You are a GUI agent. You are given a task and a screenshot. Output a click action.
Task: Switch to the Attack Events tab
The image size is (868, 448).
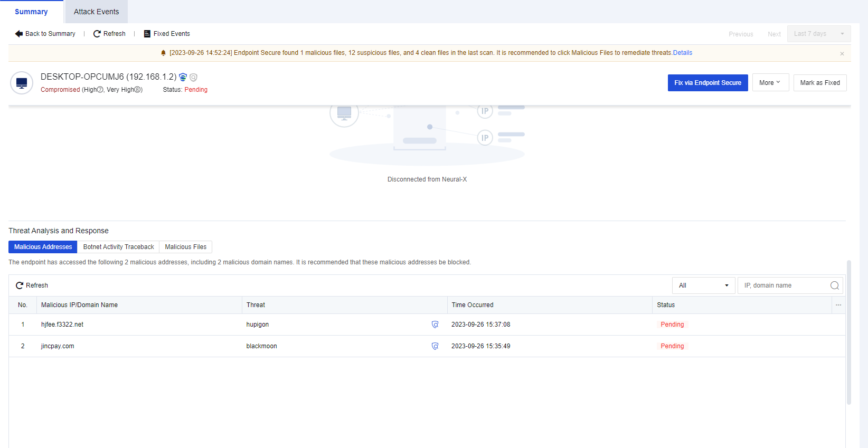(x=96, y=12)
